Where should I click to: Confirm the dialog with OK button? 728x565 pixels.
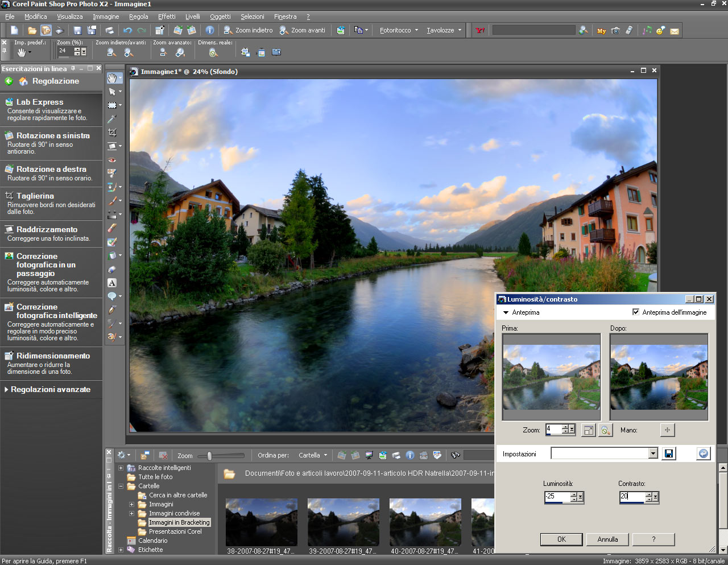561,539
